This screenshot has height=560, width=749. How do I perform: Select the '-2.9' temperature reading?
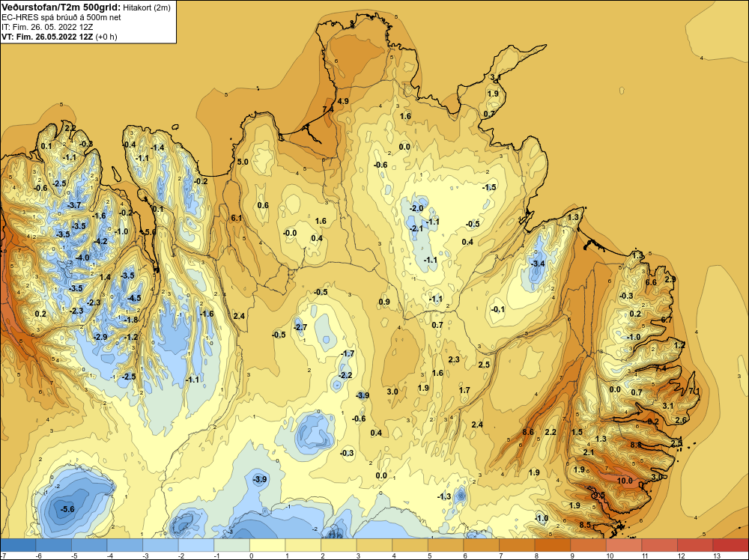tap(100, 337)
